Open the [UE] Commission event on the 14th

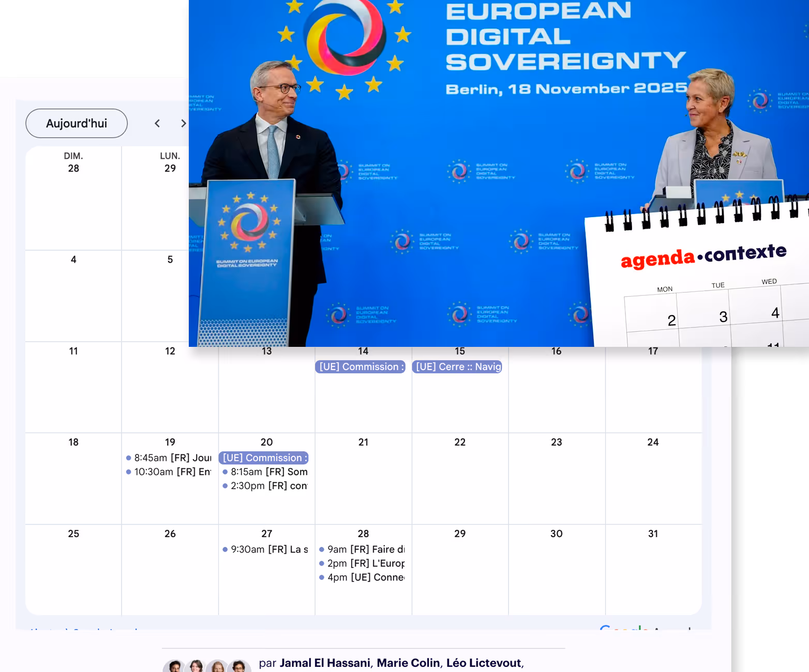pyautogui.click(x=360, y=366)
